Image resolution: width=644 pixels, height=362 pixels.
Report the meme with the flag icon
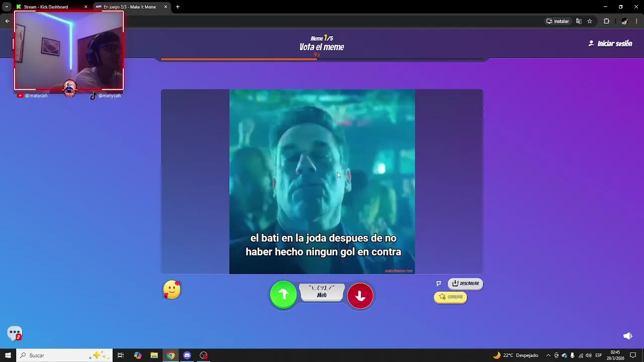(439, 284)
